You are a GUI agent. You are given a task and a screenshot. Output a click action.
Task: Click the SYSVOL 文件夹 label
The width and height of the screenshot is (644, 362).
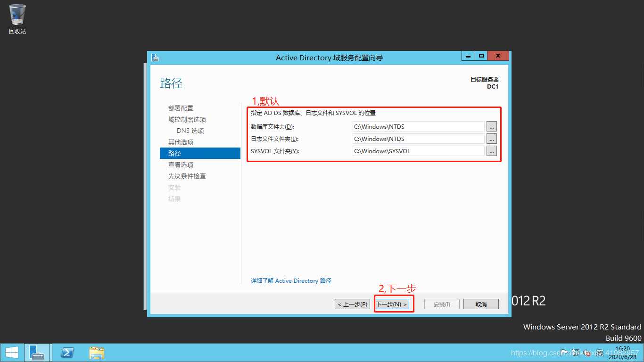pos(275,151)
